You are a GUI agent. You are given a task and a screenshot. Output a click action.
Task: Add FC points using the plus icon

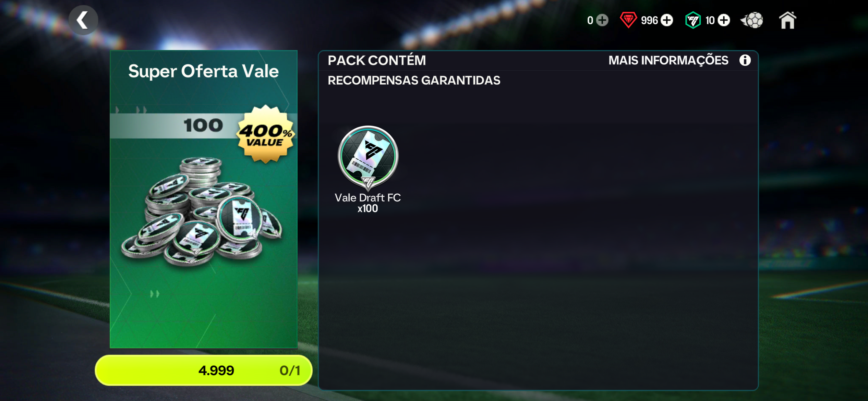(x=724, y=20)
